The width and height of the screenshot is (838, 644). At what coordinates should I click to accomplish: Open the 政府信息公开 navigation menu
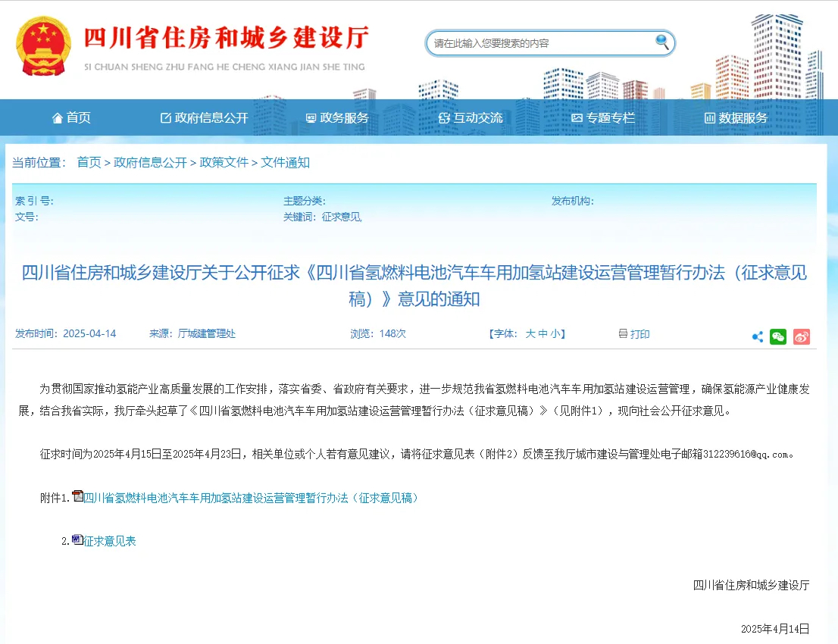coord(204,117)
